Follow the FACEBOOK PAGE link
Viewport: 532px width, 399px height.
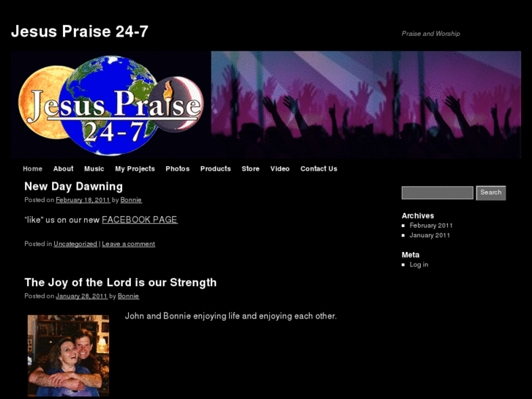pyautogui.click(x=140, y=220)
